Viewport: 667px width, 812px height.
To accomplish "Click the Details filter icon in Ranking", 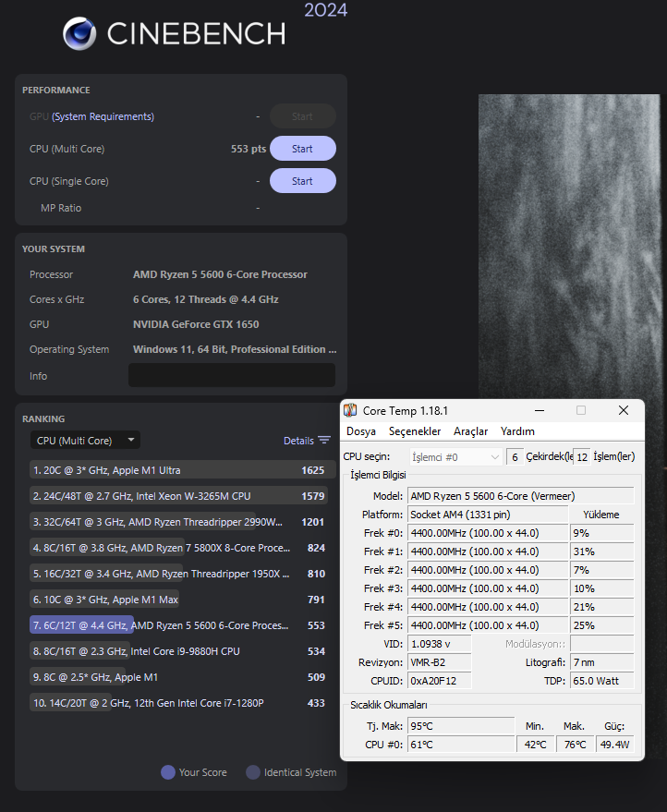I will click(324, 440).
